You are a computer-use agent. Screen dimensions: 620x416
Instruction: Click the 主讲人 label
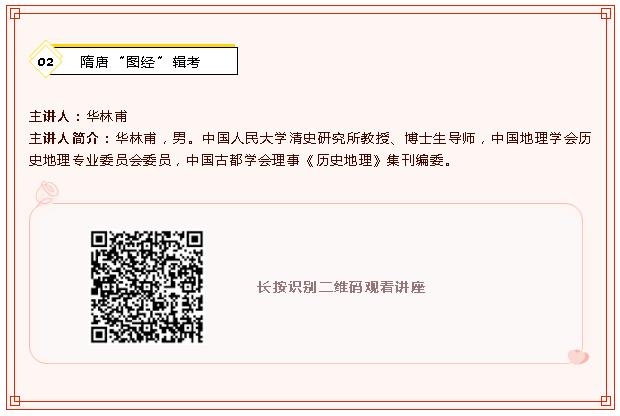49,116
